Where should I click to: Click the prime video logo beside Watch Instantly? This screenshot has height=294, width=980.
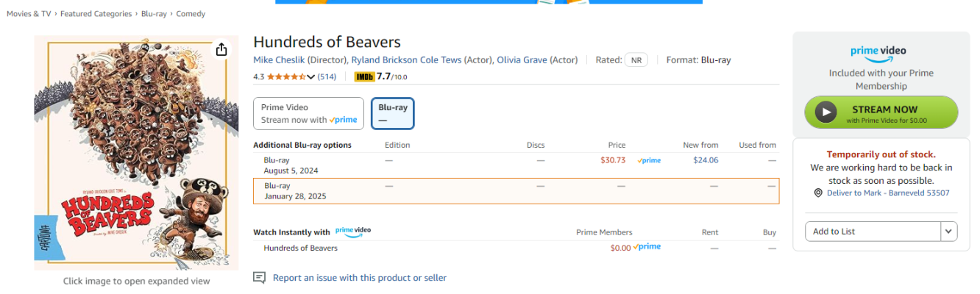tap(353, 231)
